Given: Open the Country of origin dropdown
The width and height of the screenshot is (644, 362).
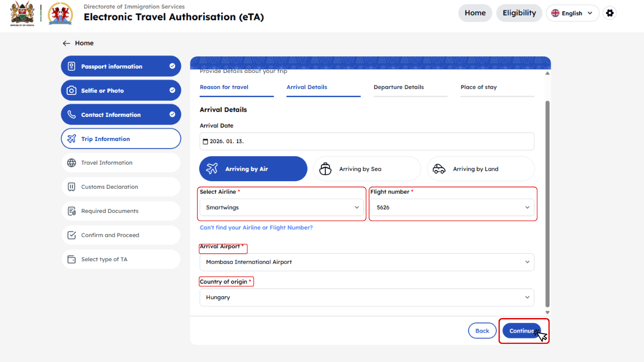Looking at the screenshot, I should (367, 298).
